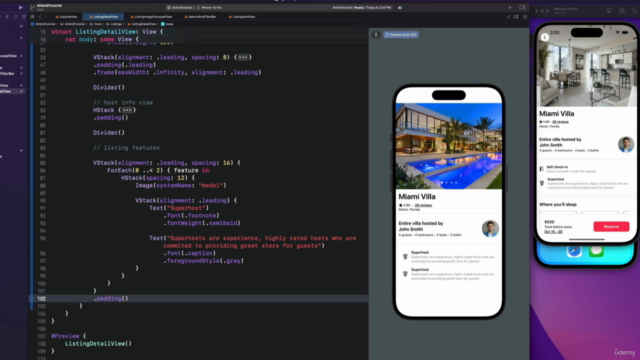Click the Simulator rotate icon
The height and width of the screenshot is (360, 640).
(x=635, y=11)
